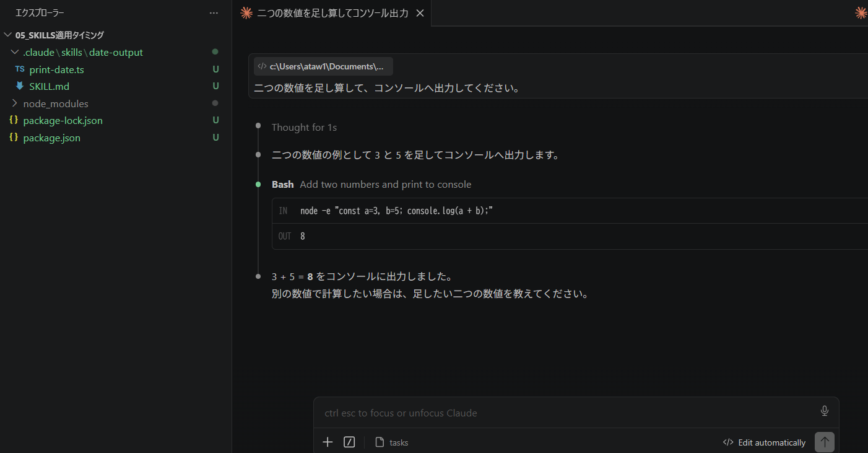Viewport: 868px width, 453px height.
Task: Click the user prompt message 二つの数値を足し算して
Action: tap(386, 88)
